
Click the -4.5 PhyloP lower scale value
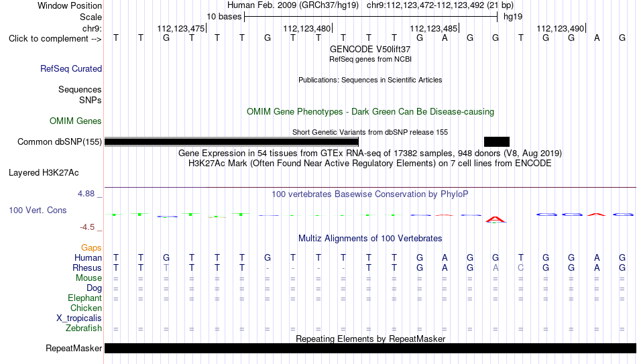87,227
